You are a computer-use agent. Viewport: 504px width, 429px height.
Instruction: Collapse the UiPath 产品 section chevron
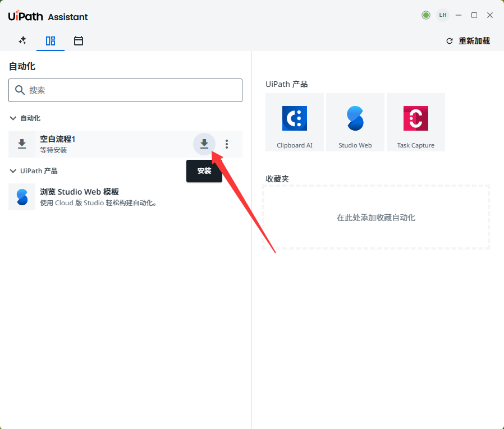[13, 171]
